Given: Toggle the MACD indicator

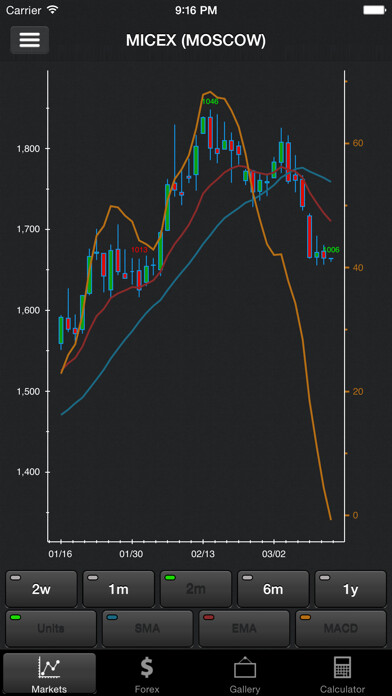Looking at the screenshot, I should (x=341, y=629).
